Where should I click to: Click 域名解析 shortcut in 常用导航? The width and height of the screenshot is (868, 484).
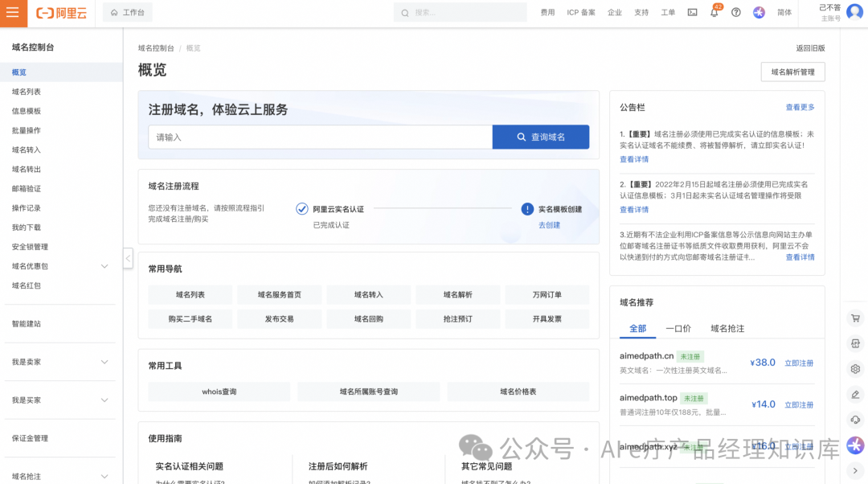click(x=458, y=294)
